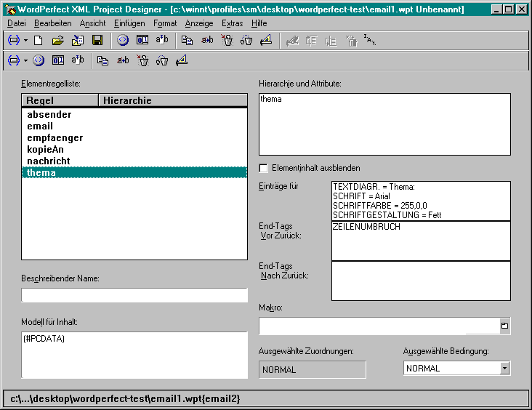
Task: Open the Einfügen menu
Action: [x=129, y=23]
